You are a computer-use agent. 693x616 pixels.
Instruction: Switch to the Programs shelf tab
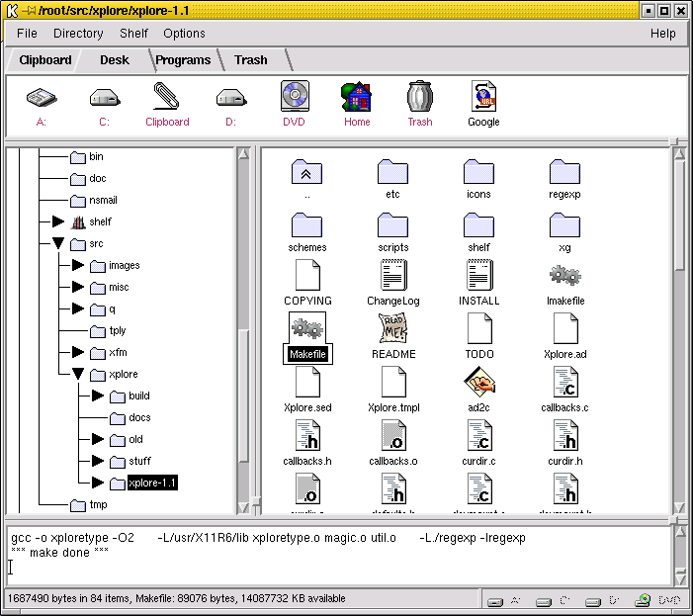(183, 60)
